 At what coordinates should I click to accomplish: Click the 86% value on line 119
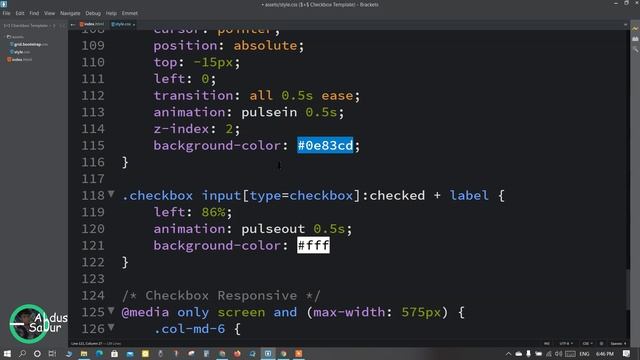pos(213,212)
